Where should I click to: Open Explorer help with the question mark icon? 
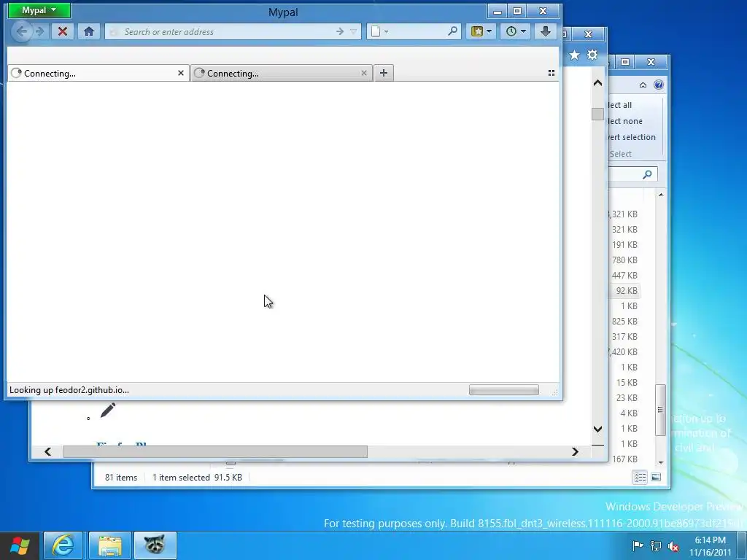pos(659,85)
